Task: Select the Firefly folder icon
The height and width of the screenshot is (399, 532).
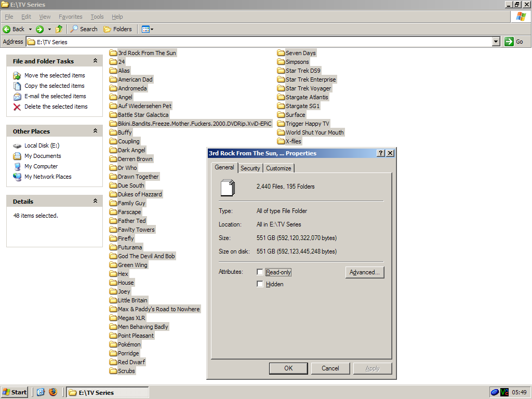Action: pyautogui.click(x=113, y=238)
